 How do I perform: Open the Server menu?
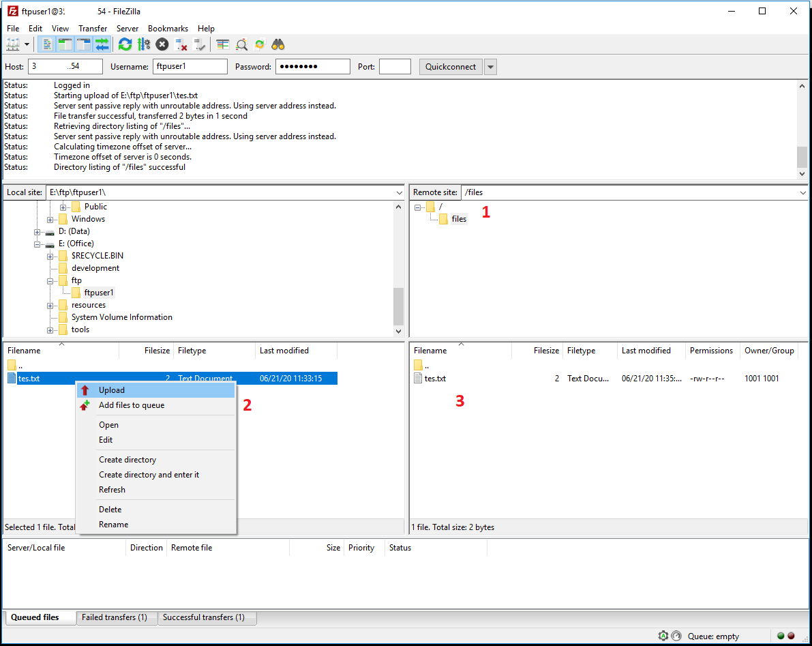coord(127,29)
